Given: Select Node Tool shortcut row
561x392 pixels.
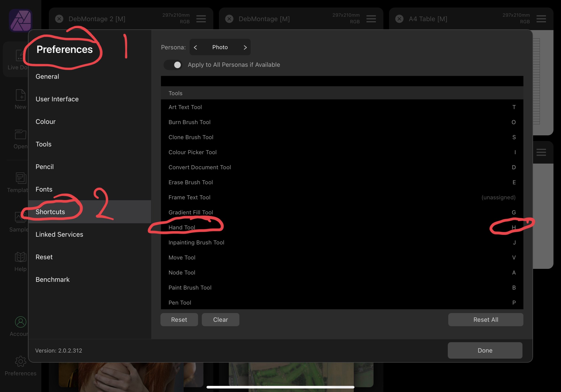Looking at the screenshot, I should click(x=342, y=272).
